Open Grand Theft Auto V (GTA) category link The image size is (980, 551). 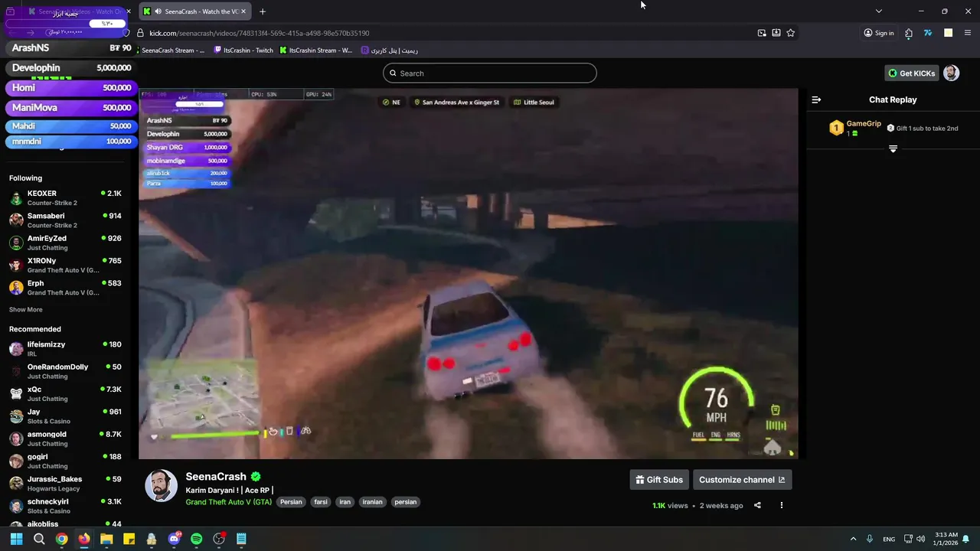(x=228, y=502)
